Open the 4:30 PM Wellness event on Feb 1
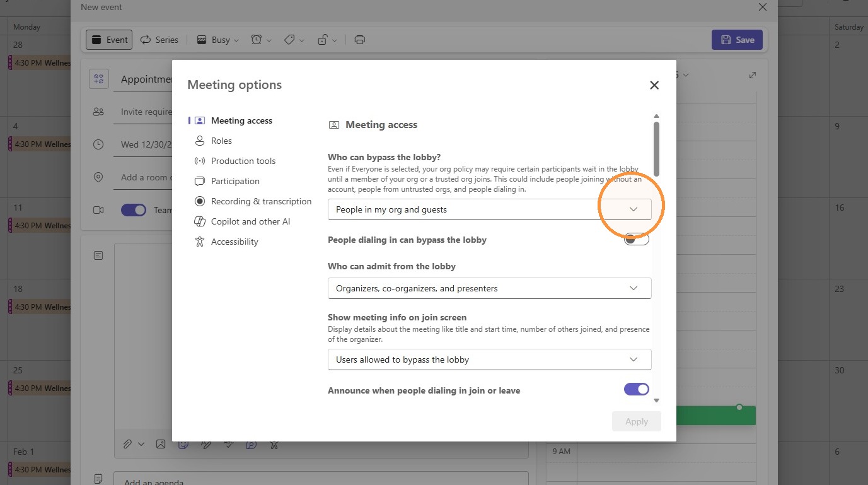Viewport: 868px width, 485px height. tap(39, 470)
